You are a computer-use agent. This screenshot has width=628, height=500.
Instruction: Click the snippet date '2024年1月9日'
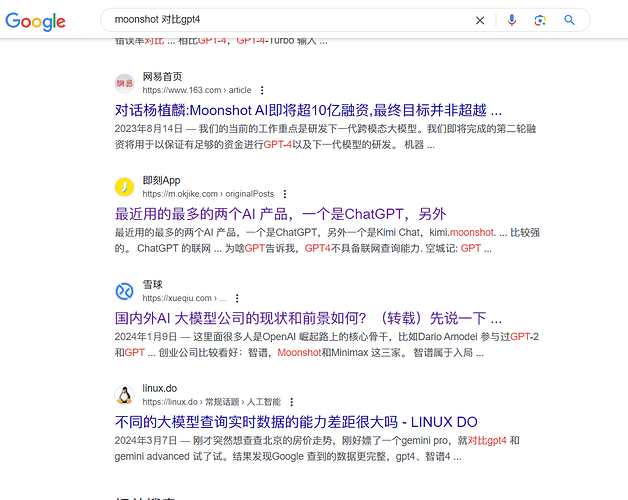(x=146, y=337)
